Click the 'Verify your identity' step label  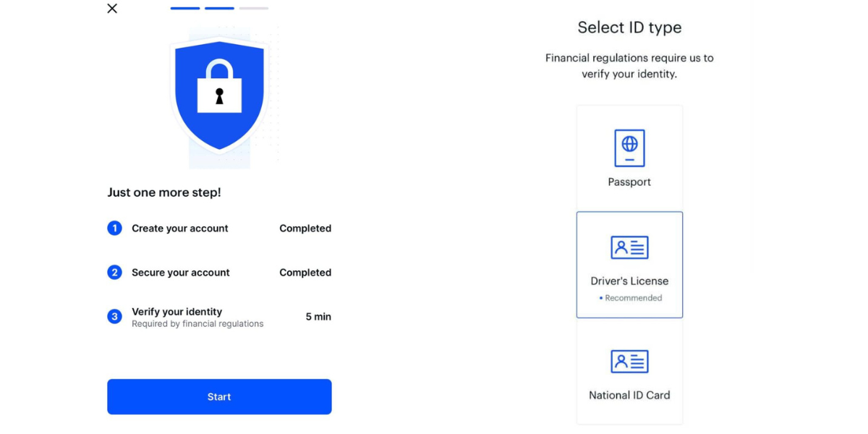[176, 312]
